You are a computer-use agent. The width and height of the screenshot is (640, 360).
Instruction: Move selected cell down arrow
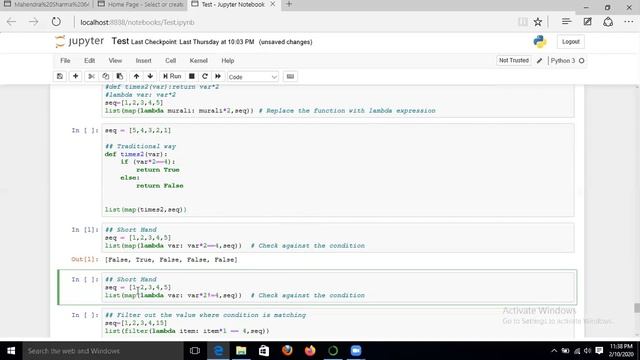click(150, 76)
